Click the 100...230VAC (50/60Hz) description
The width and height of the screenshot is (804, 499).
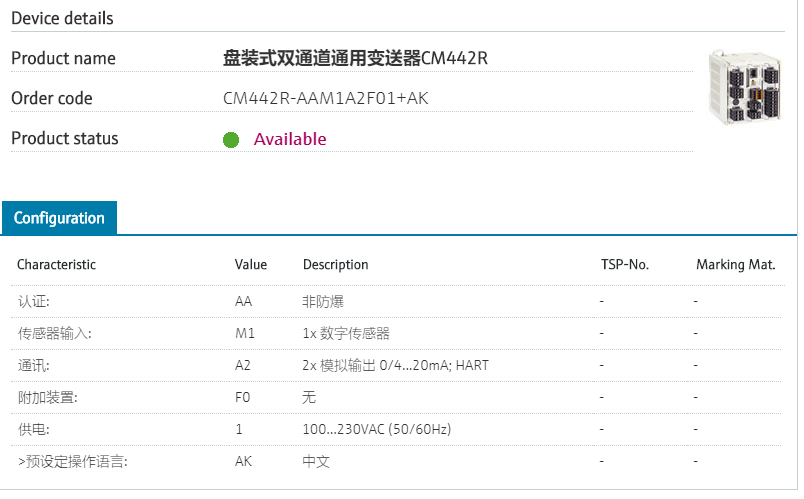[377, 429]
